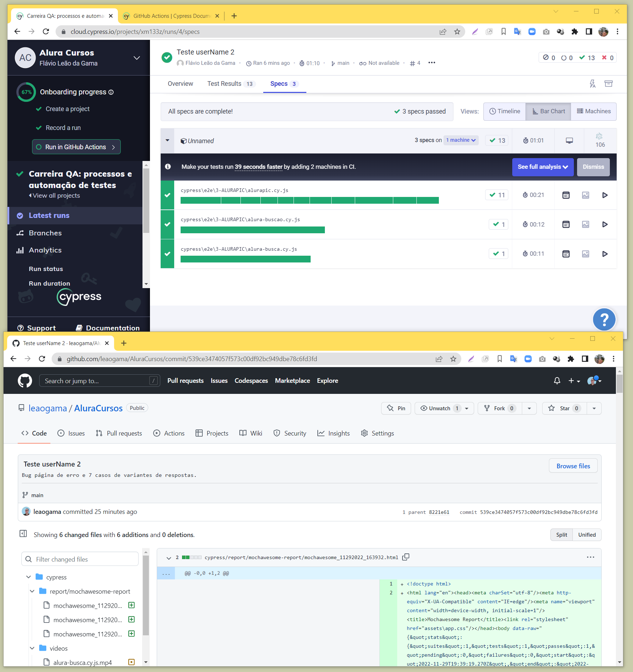Toggle the file tree sidebar icon

coord(23,533)
